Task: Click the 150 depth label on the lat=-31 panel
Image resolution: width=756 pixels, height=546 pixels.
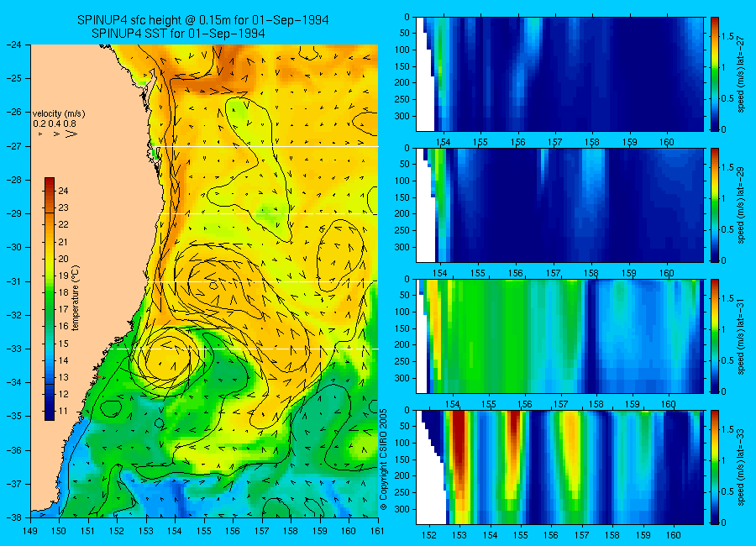Action: tap(402, 328)
